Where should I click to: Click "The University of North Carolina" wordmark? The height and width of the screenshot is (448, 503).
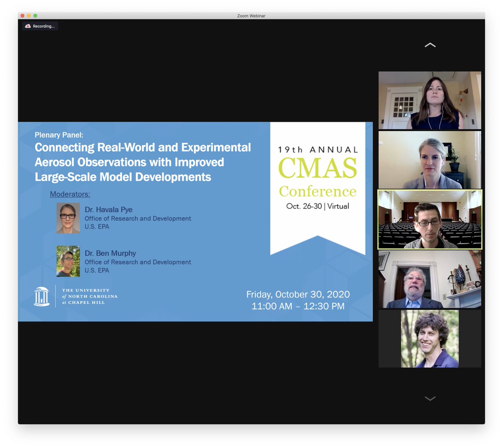pos(90,296)
